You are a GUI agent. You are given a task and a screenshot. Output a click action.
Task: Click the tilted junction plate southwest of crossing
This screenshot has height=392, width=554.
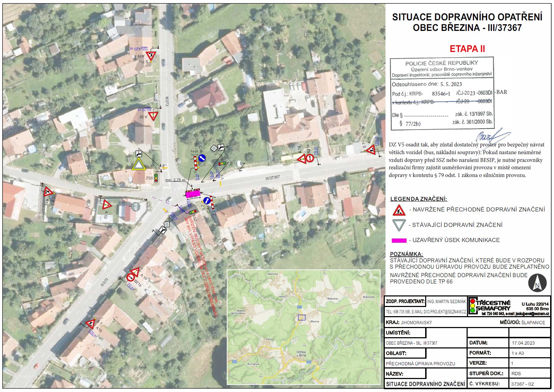(163, 230)
